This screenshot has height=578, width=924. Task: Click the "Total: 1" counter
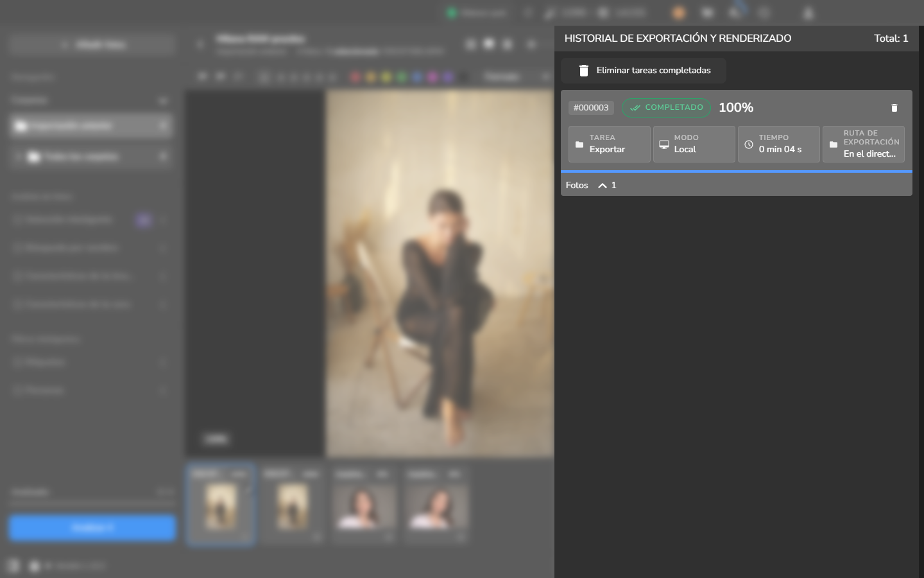(891, 39)
